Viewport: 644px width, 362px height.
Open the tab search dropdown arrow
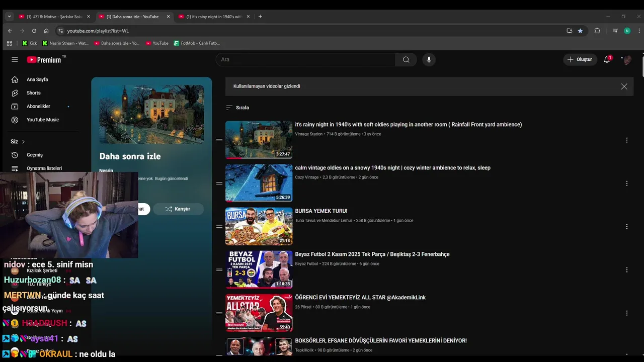click(9, 17)
